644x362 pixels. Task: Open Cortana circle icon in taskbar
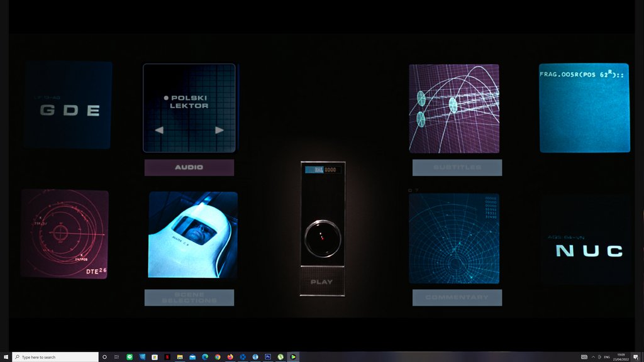(104, 357)
